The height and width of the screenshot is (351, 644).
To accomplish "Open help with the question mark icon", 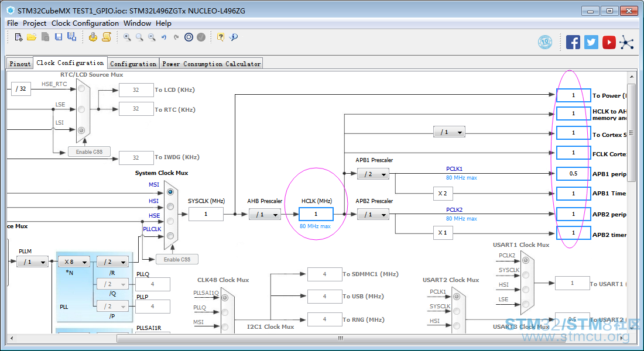I will 221,37.
